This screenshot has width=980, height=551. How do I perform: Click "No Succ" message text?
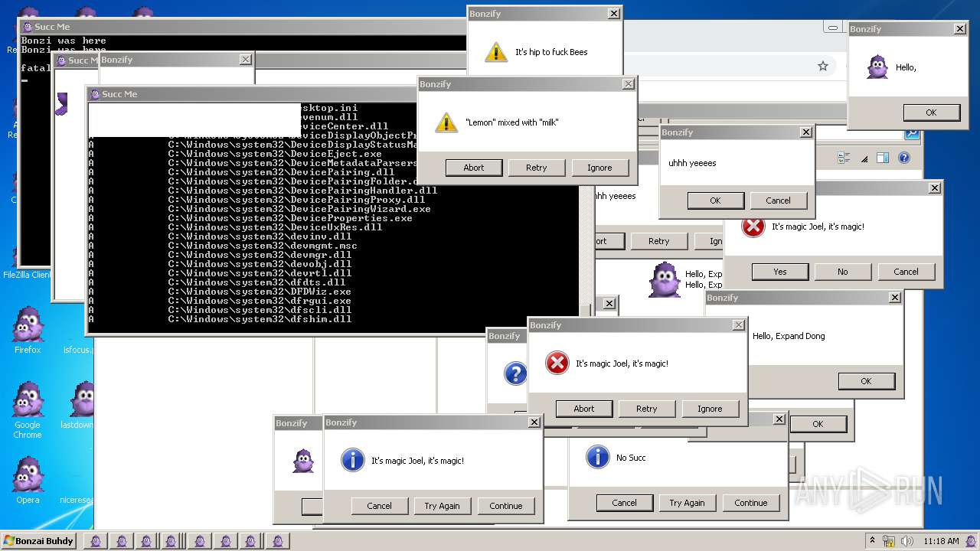(631, 458)
